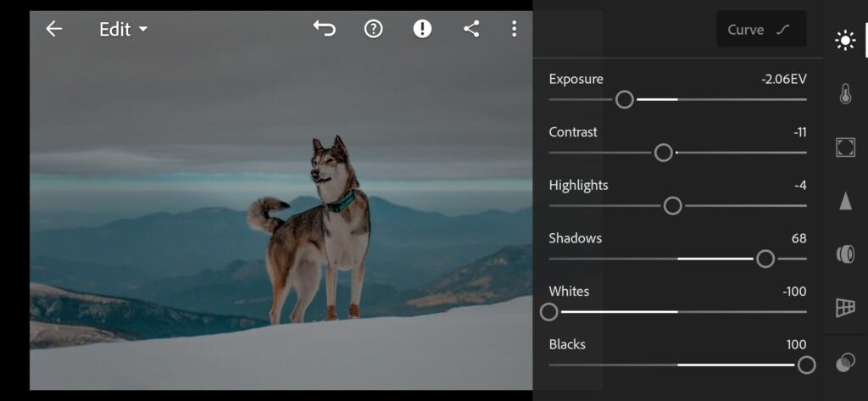
Task: Open the exclamation alert icon
Action: [422, 29]
